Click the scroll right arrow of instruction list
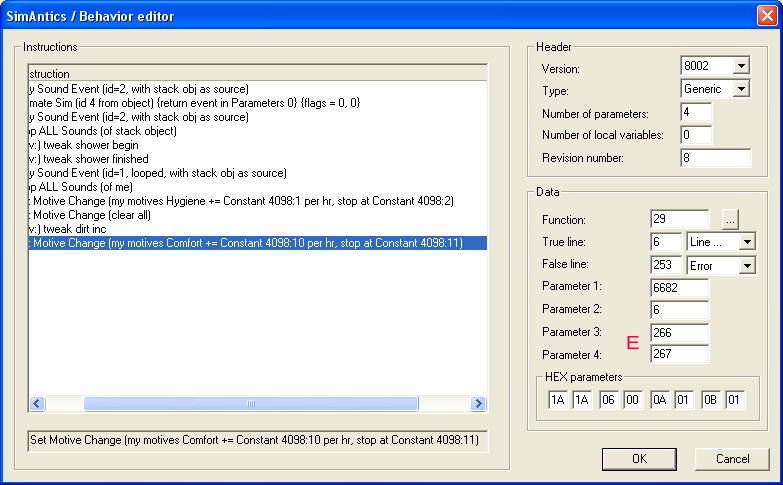 point(478,403)
